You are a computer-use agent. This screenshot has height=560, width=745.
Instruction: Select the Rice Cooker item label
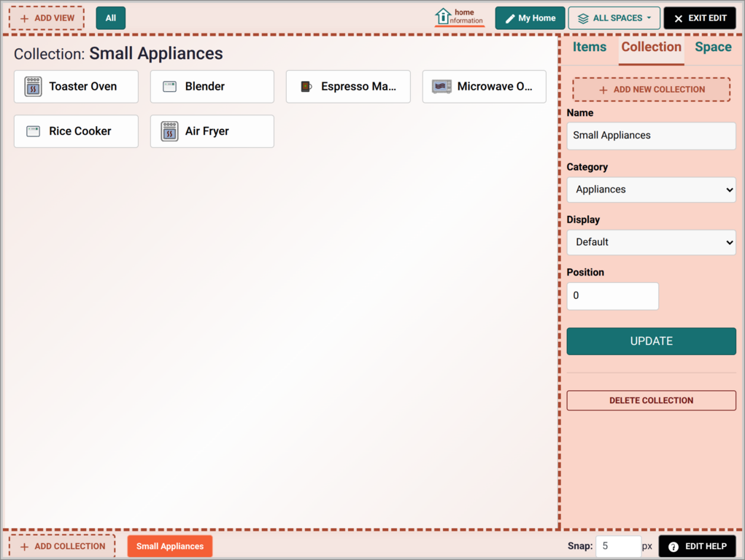tap(80, 131)
